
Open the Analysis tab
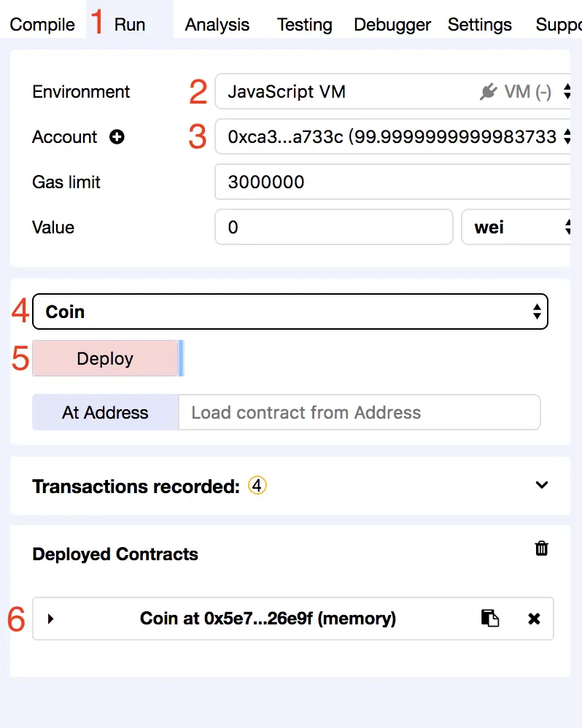coord(217,25)
